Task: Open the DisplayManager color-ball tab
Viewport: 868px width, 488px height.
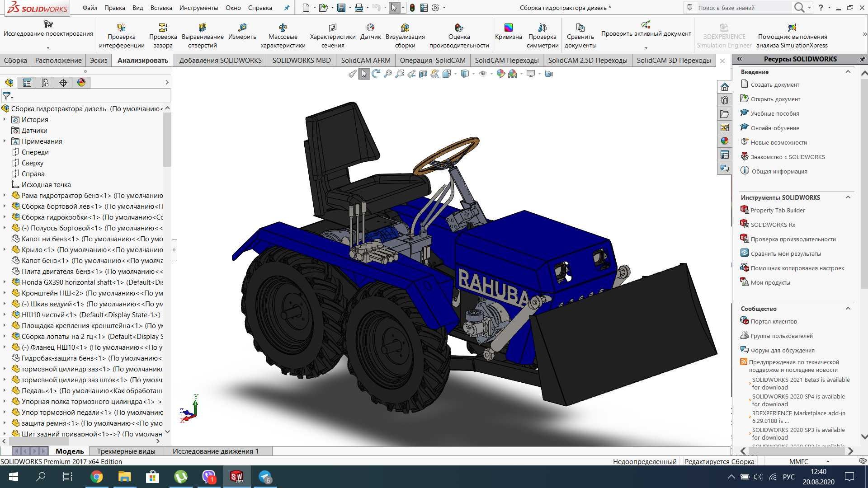Action: click(81, 83)
